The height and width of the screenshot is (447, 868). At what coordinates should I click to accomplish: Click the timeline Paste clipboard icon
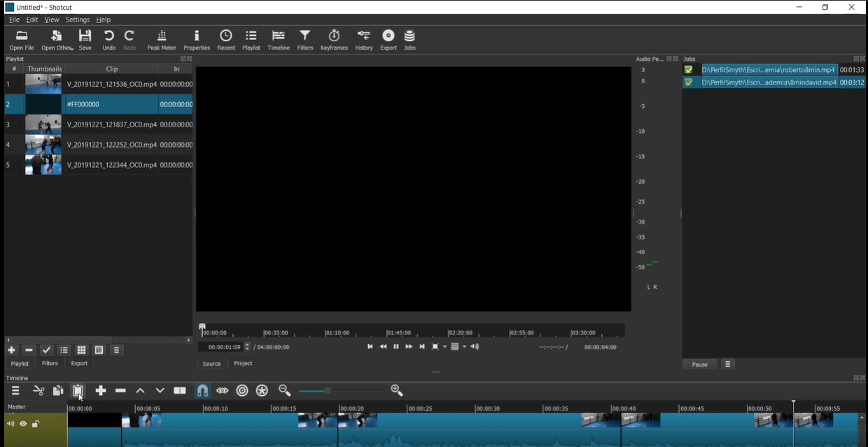click(78, 390)
